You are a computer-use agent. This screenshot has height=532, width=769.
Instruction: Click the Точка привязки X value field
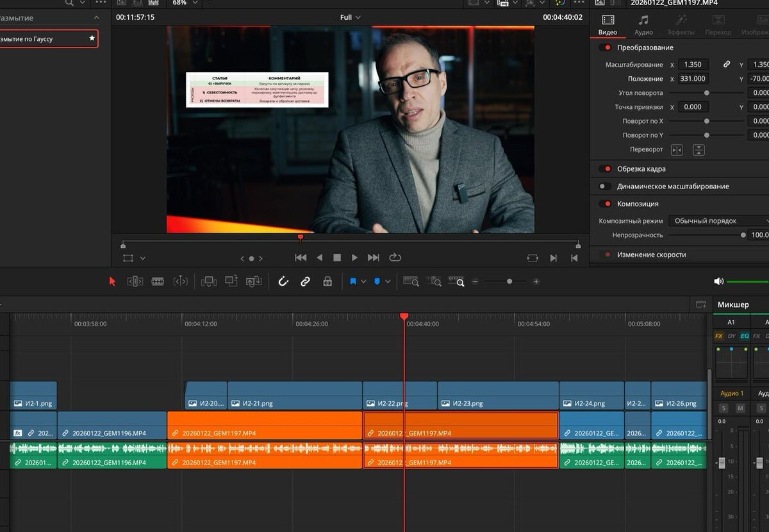tap(693, 106)
